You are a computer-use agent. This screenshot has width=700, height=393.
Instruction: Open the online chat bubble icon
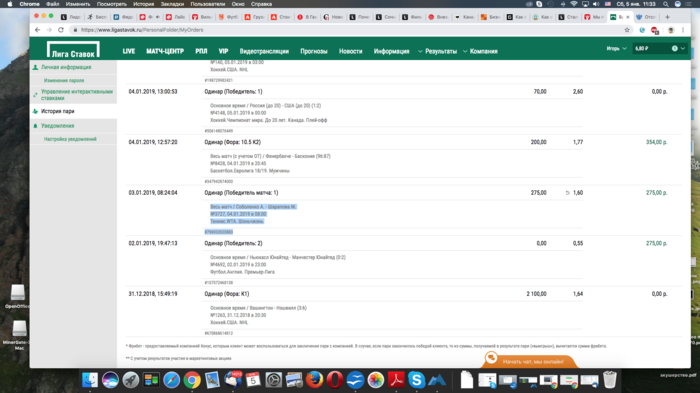coord(492,357)
